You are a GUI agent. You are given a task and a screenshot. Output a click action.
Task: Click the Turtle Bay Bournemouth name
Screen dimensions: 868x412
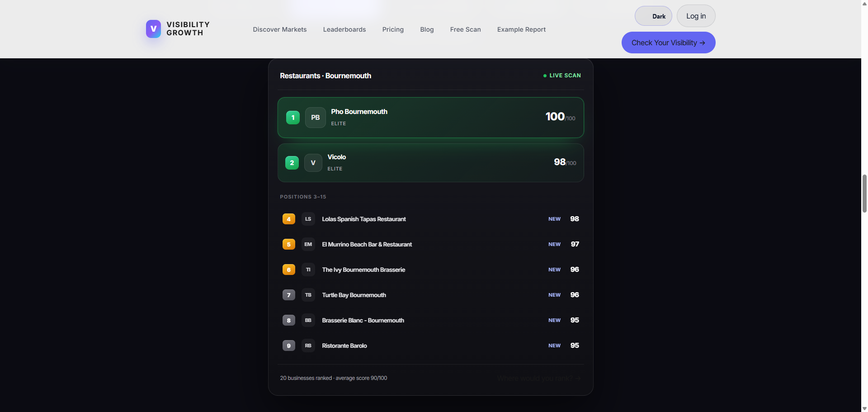click(x=354, y=295)
